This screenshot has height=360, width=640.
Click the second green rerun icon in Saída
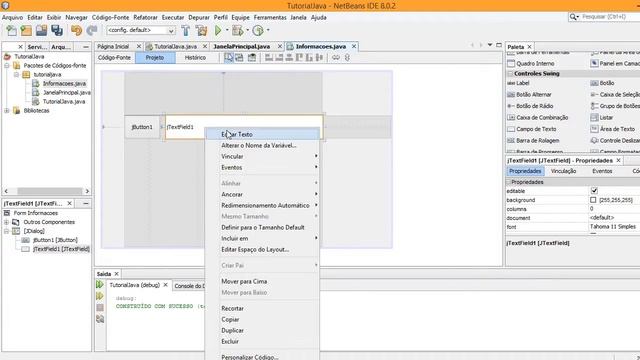click(x=100, y=296)
